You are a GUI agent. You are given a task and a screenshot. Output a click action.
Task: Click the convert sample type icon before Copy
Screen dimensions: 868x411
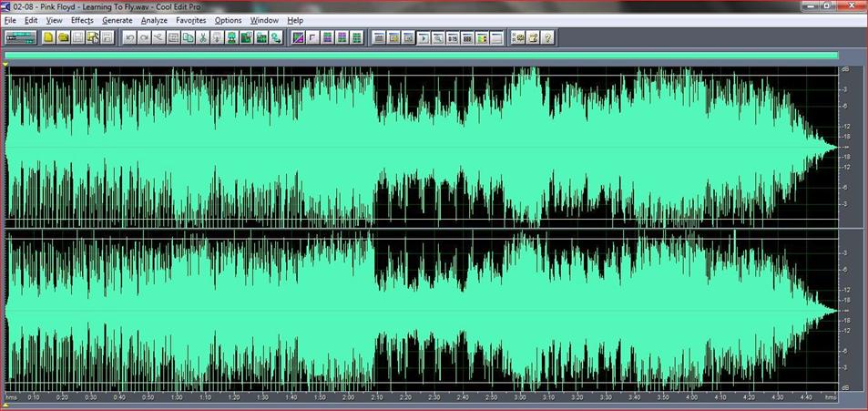(173, 37)
